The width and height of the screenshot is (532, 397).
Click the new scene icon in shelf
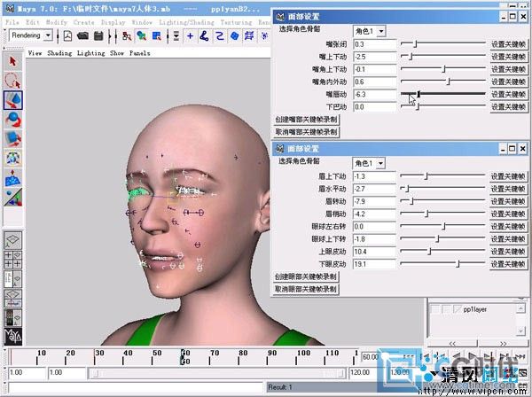pos(67,35)
